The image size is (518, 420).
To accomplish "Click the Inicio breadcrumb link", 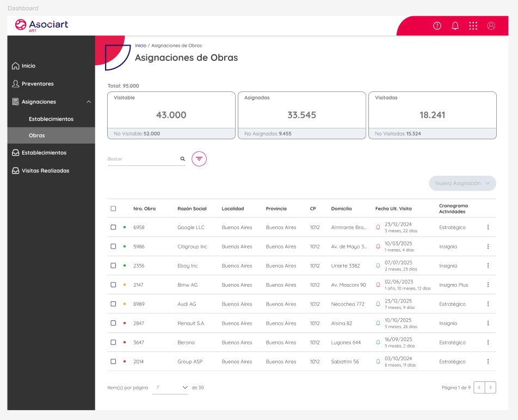I will click(140, 46).
